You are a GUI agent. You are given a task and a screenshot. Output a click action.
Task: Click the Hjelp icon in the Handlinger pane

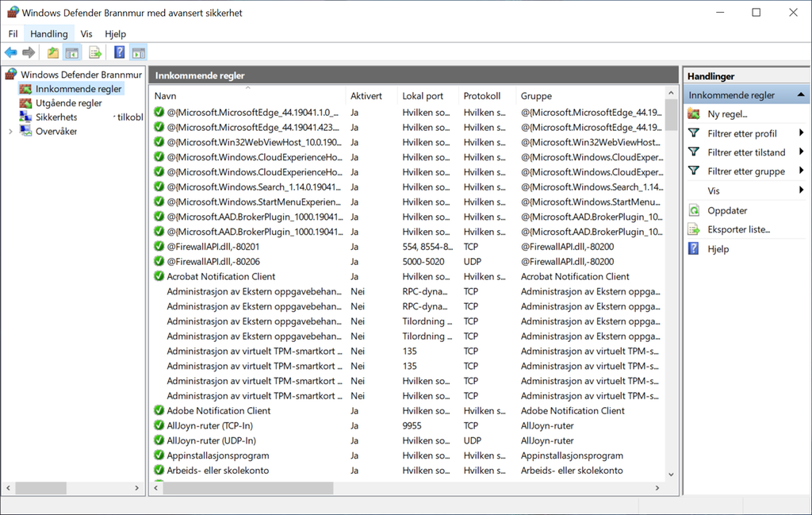pos(694,248)
